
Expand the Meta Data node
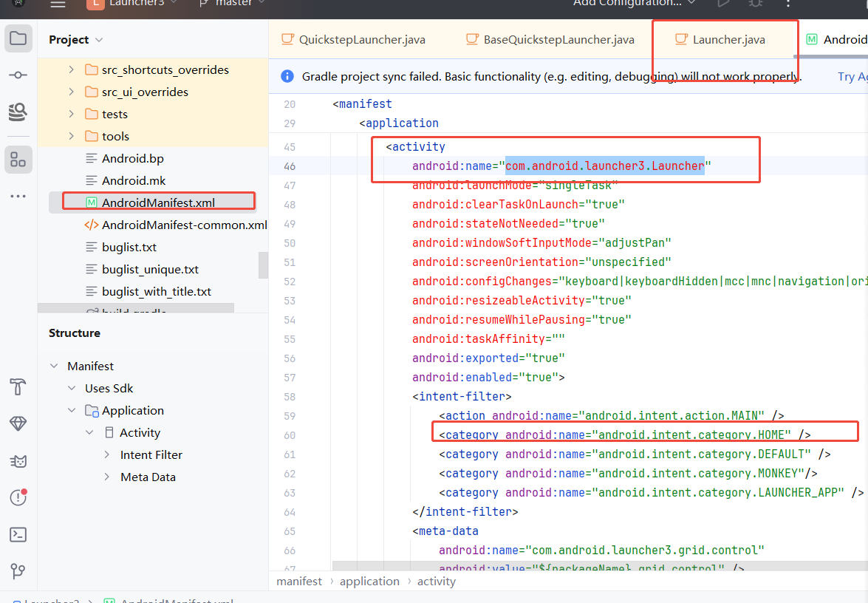pos(107,477)
